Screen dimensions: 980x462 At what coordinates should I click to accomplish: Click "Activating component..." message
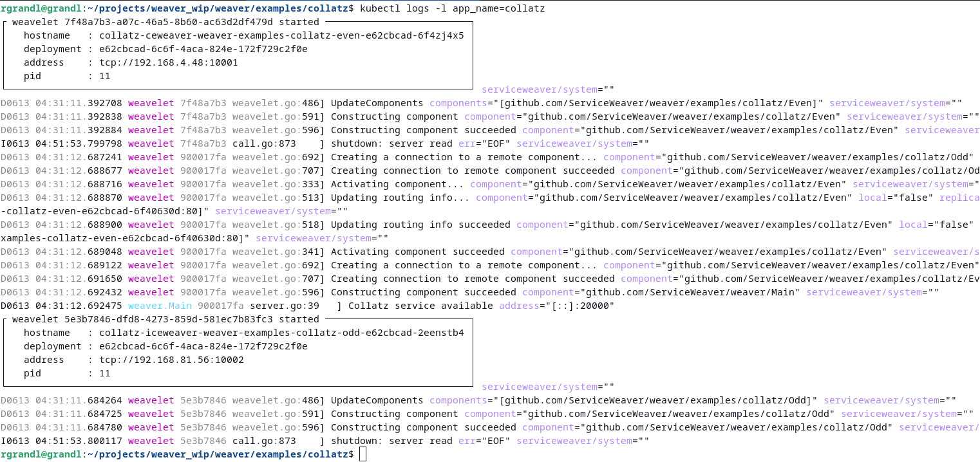pyautogui.click(x=397, y=184)
